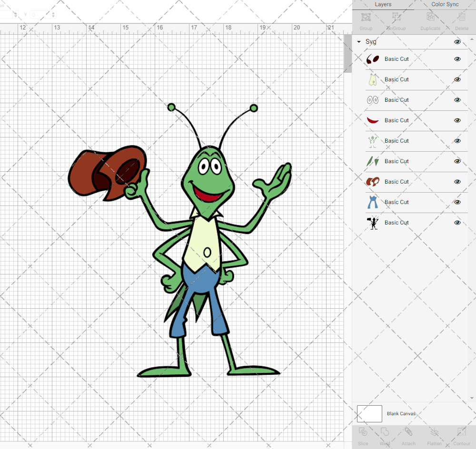Select the cream vest layer thumbnail

[373, 79]
